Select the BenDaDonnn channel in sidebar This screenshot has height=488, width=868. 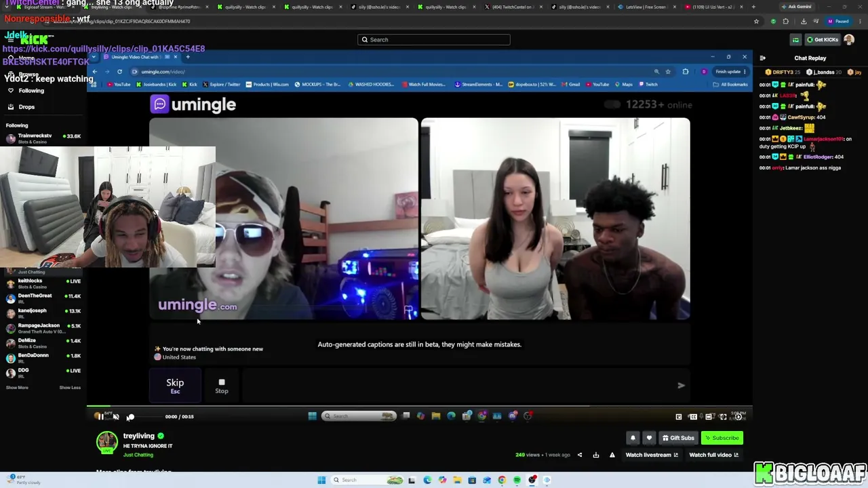(42, 358)
